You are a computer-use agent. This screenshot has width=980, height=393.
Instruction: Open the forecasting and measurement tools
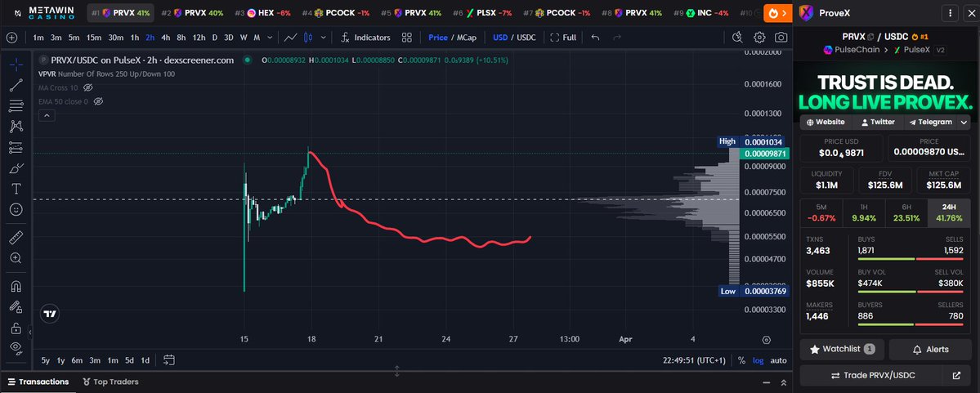click(16, 147)
